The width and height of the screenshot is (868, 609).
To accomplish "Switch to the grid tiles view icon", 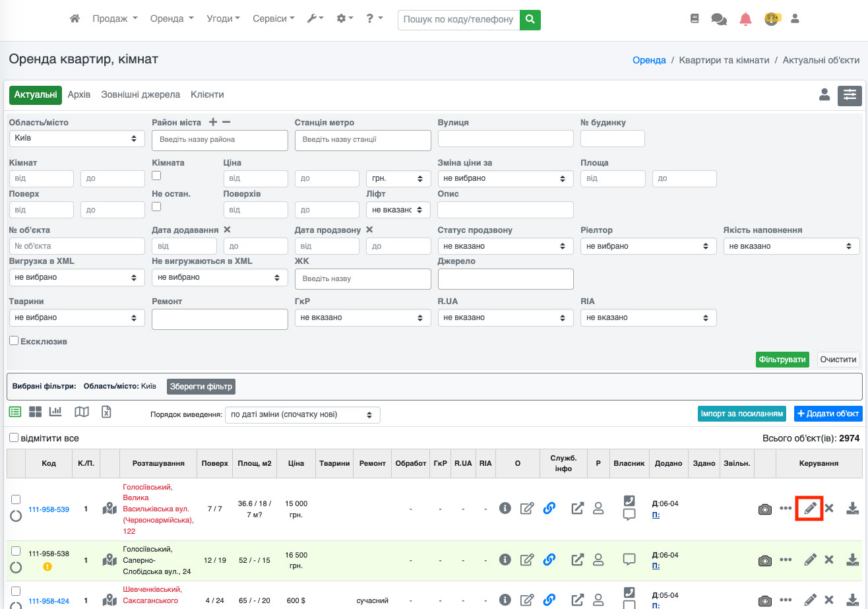I will (35, 412).
